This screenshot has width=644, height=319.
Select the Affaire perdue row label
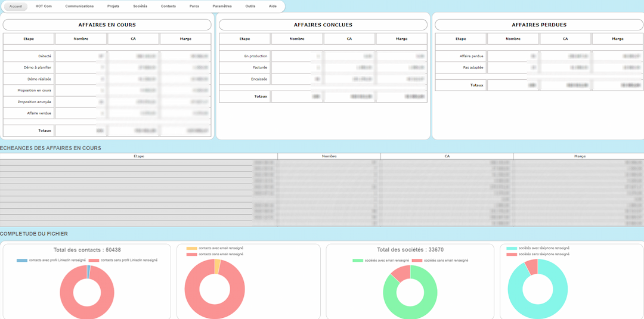click(x=472, y=56)
